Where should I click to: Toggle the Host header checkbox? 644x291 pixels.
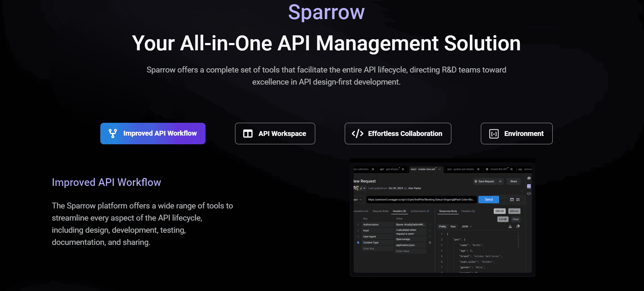pos(358,230)
